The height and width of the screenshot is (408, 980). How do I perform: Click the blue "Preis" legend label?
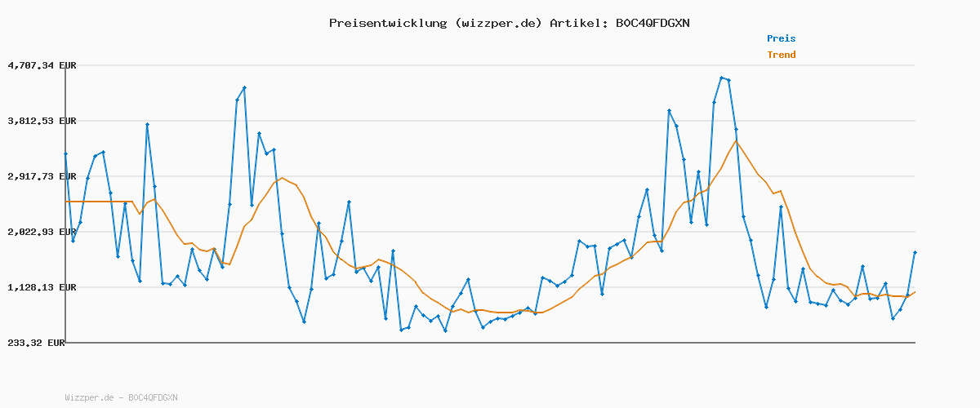781,38
